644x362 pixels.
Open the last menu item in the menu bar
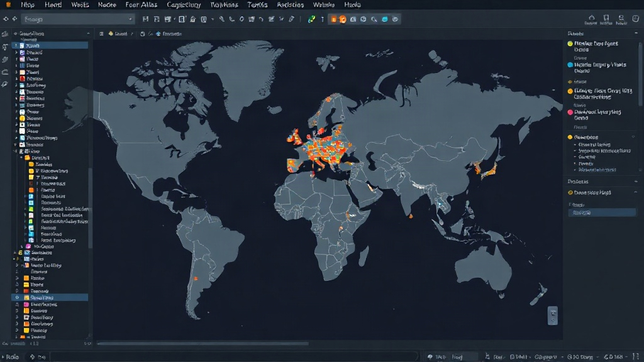coord(352,5)
